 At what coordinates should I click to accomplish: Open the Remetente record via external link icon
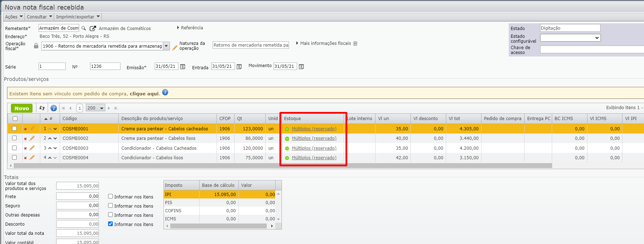tap(93, 28)
